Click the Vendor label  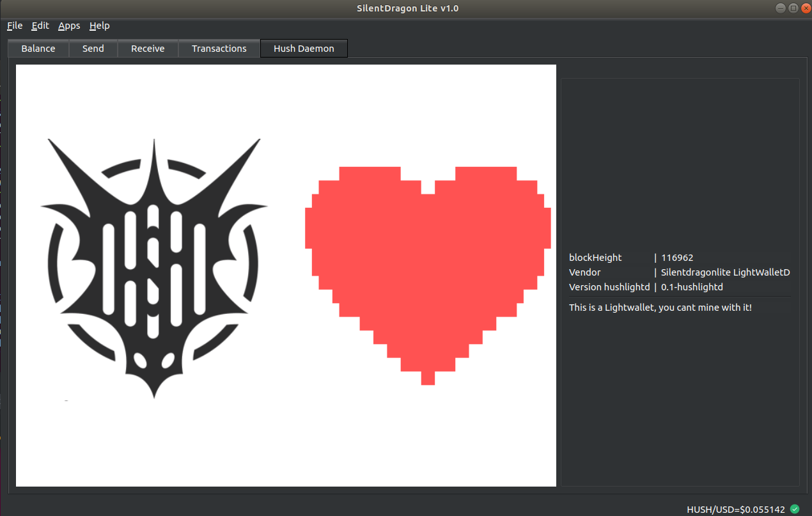click(x=585, y=272)
